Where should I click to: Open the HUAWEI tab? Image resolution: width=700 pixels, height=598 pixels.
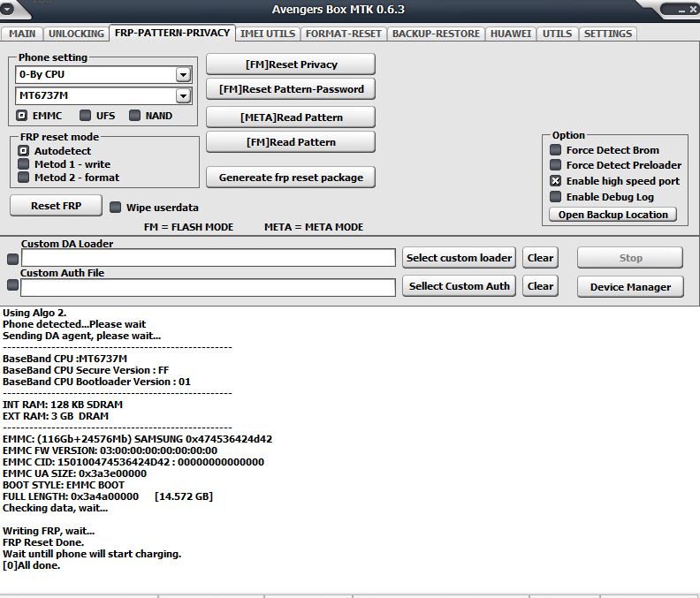511,34
